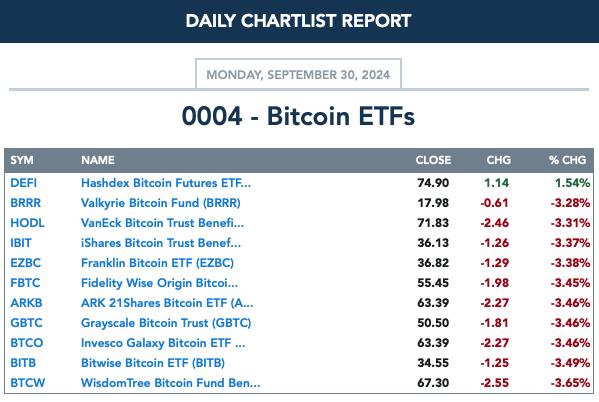Open the BRRR symbol link
The height and width of the screenshot is (402, 599).
click(26, 203)
